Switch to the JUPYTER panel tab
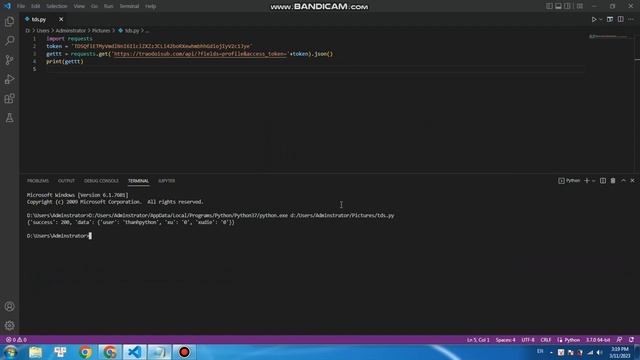640x360 pixels. [167, 181]
